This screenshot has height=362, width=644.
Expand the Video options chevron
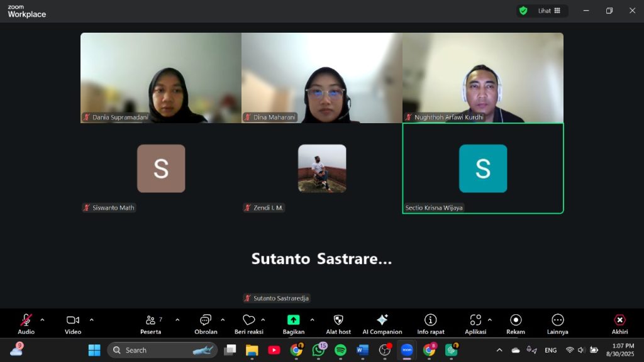click(91, 320)
